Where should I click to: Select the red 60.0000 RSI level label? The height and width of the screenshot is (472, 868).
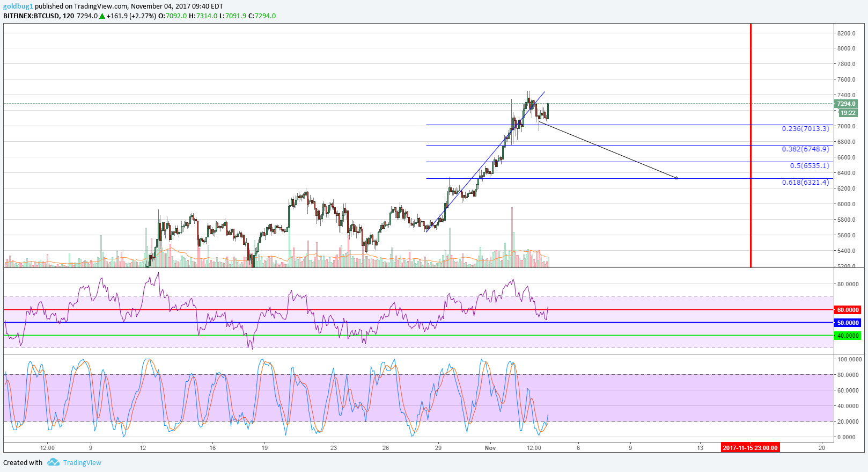[848, 310]
